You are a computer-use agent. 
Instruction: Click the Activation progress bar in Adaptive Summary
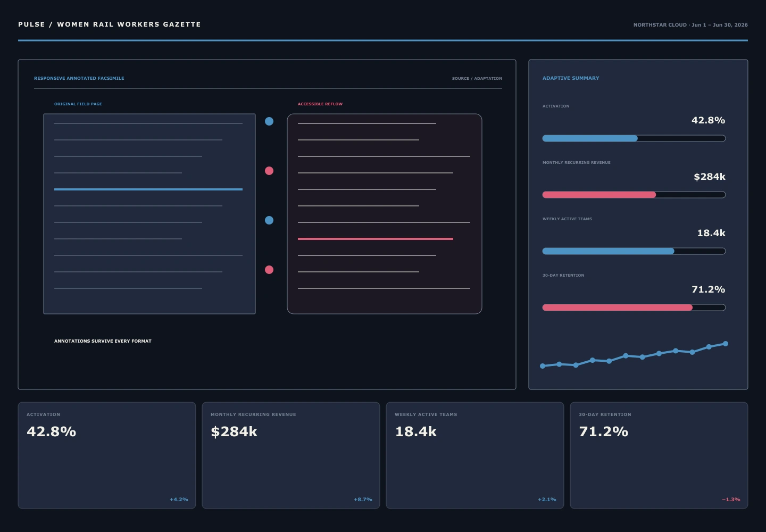tap(634, 138)
